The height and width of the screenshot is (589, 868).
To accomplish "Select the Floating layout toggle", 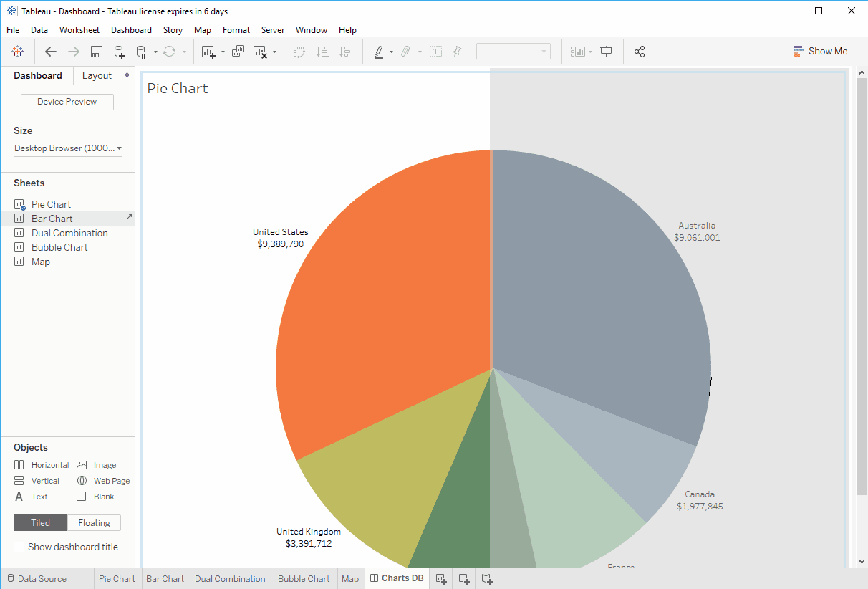I will (x=94, y=523).
